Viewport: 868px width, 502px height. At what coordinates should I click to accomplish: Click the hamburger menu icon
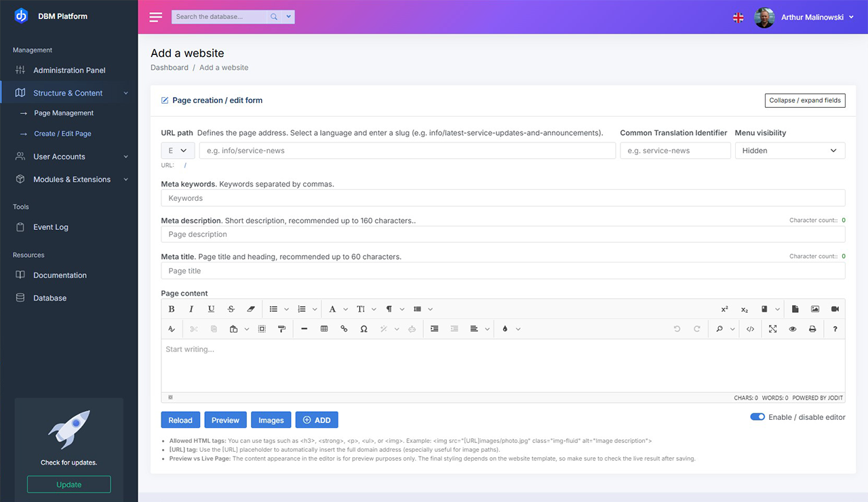click(156, 17)
